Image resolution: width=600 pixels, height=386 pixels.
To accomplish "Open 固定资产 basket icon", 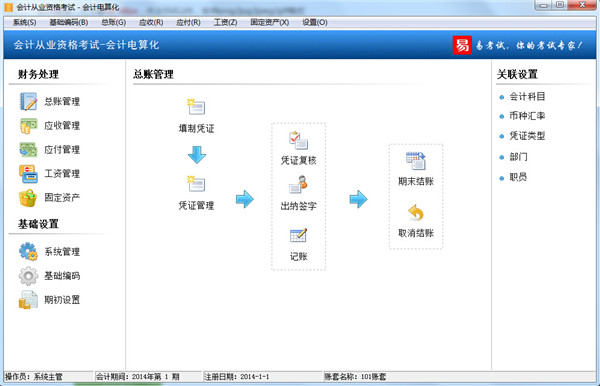I will 28,198.
